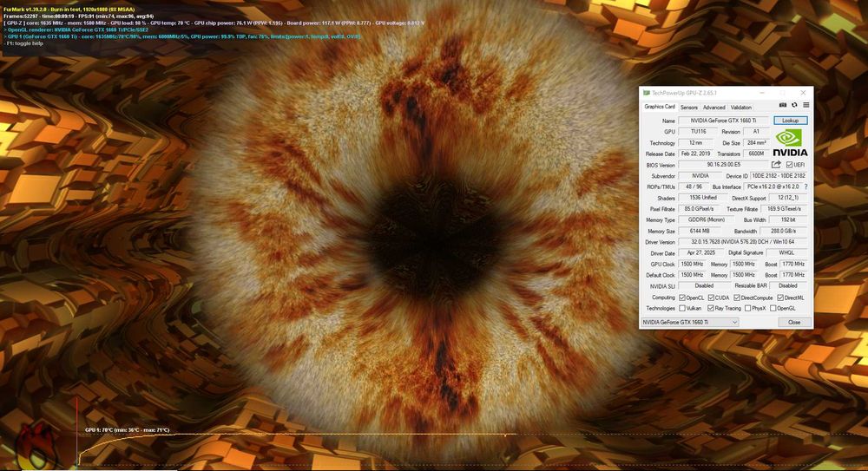
Task: Toggle the CUDA checkbox
Action: [711, 298]
